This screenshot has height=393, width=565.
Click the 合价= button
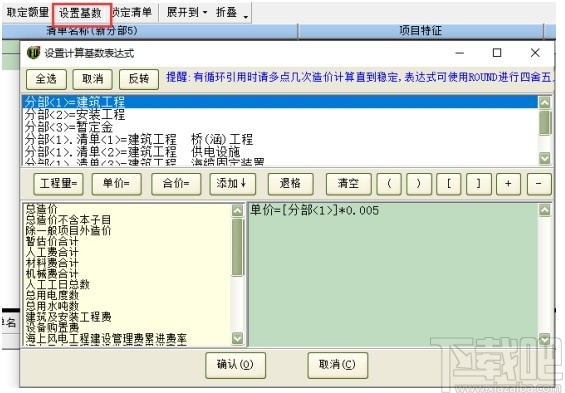tap(176, 184)
